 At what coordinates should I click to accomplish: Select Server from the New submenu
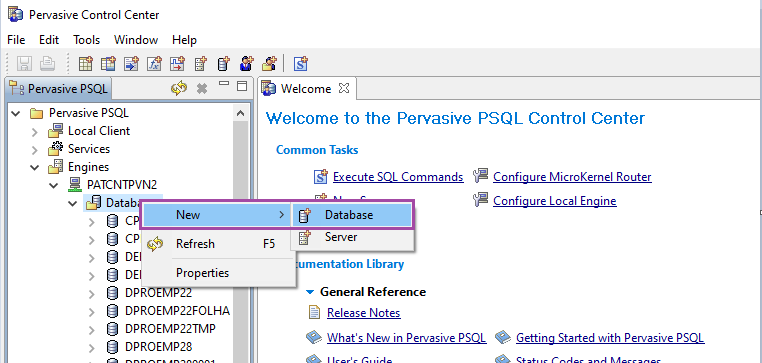[x=352, y=237]
